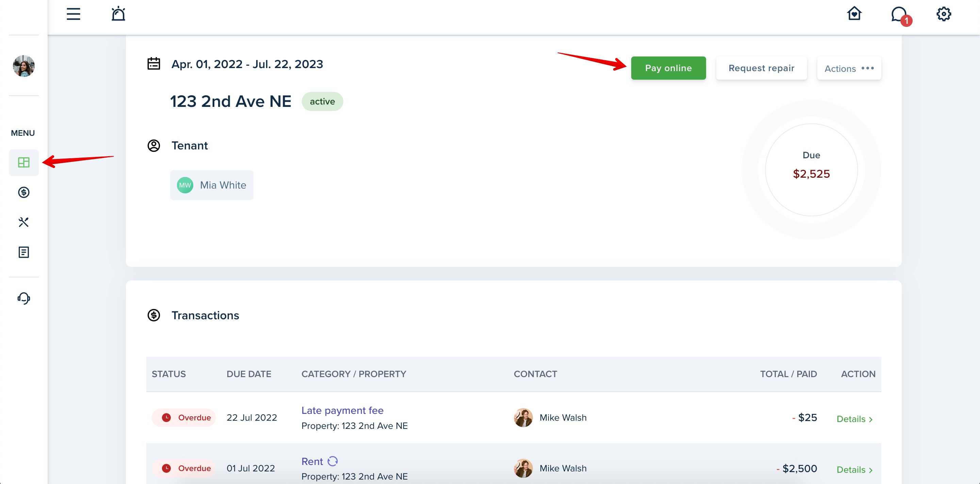Open the Late payment fee link
Image resolution: width=980 pixels, height=484 pixels.
342,410
